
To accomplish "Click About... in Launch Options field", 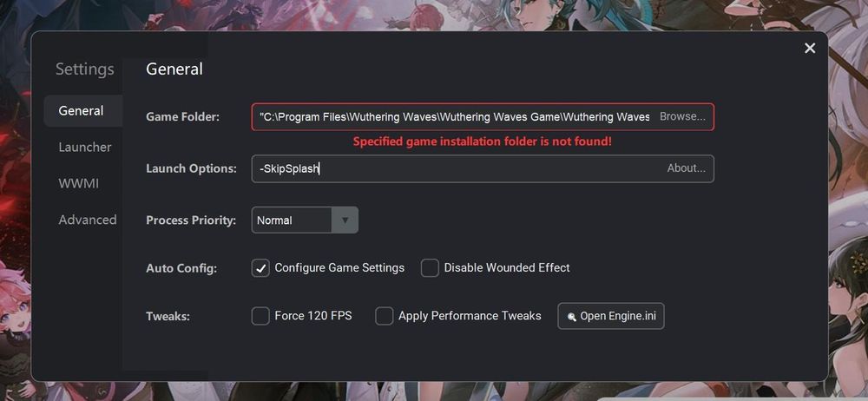I will (687, 168).
